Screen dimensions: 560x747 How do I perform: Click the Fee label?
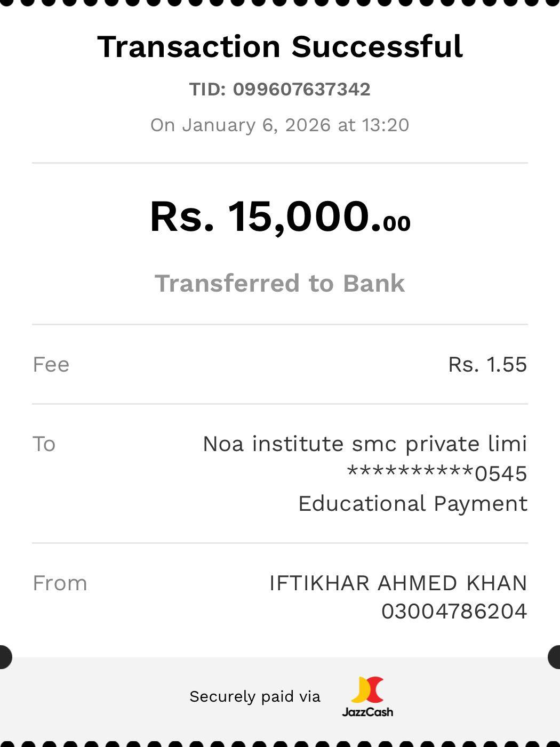tap(51, 365)
